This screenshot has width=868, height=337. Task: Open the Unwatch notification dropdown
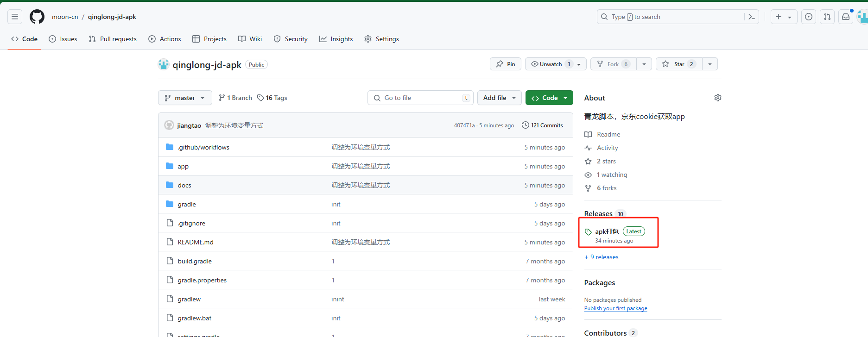(556, 64)
